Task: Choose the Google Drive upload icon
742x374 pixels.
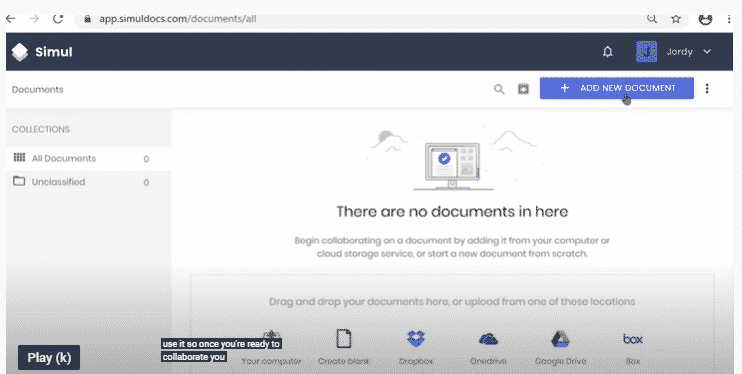Action: (x=560, y=338)
